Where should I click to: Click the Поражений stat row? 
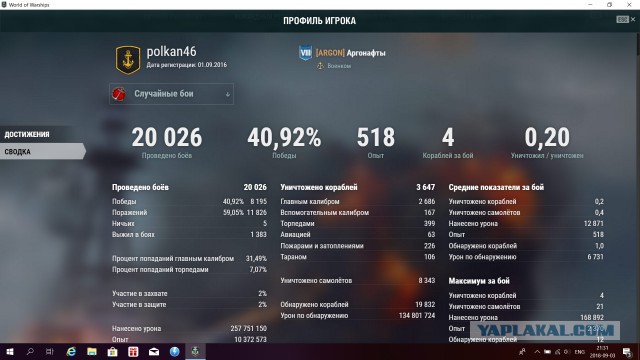click(189, 213)
